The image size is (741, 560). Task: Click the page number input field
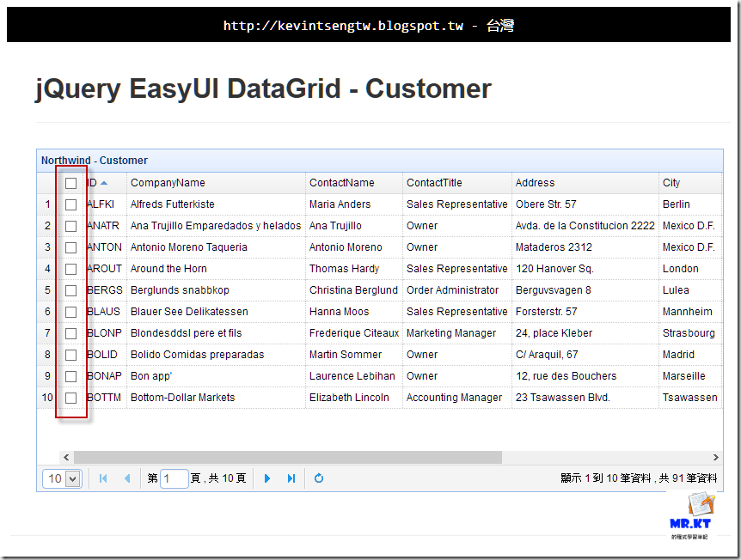[175, 478]
